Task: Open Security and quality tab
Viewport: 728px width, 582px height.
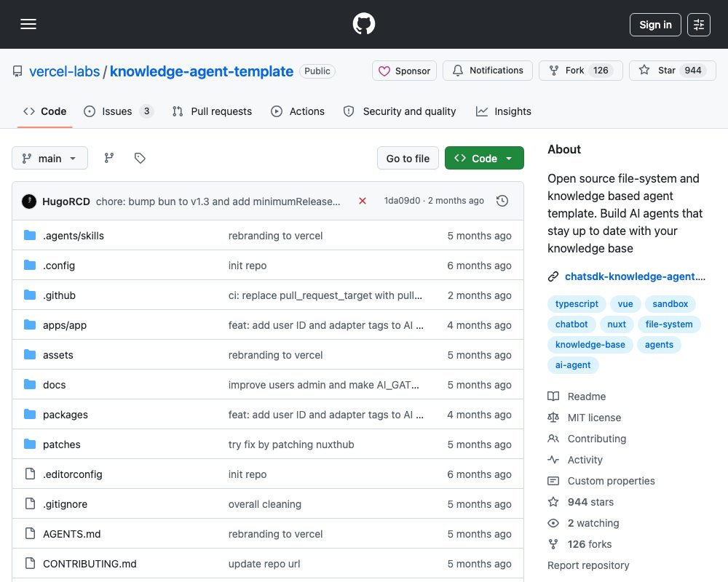Action: click(400, 111)
